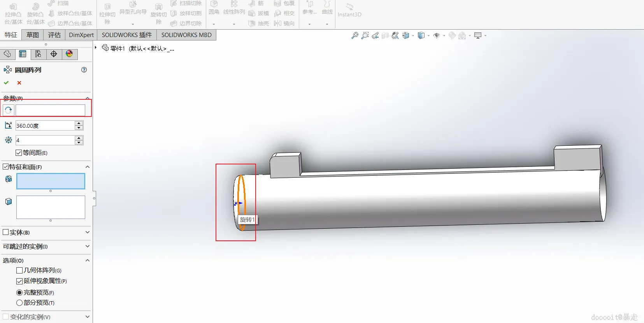The width and height of the screenshot is (644, 323).
Task: Enable the 几何体阵列 checkbox
Action: click(x=19, y=270)
